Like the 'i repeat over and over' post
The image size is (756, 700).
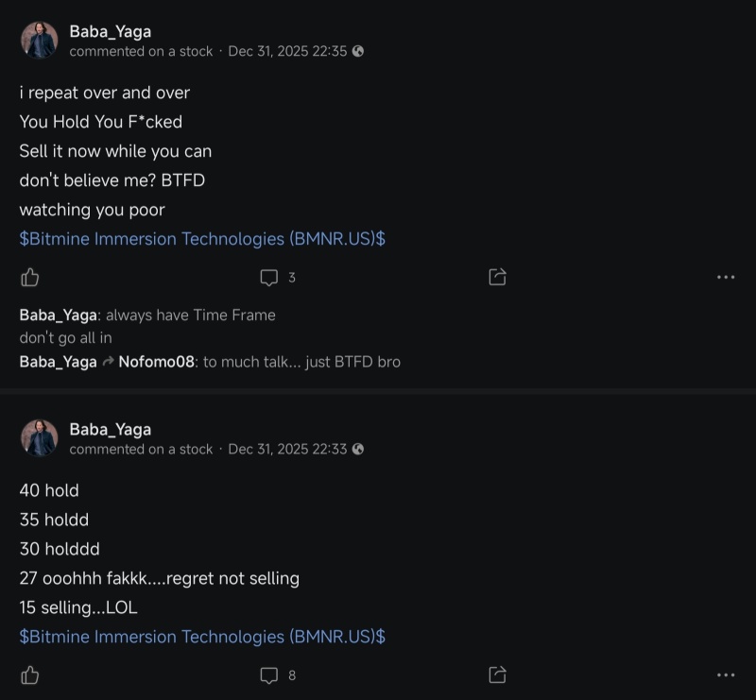click(x=30, y=277)
